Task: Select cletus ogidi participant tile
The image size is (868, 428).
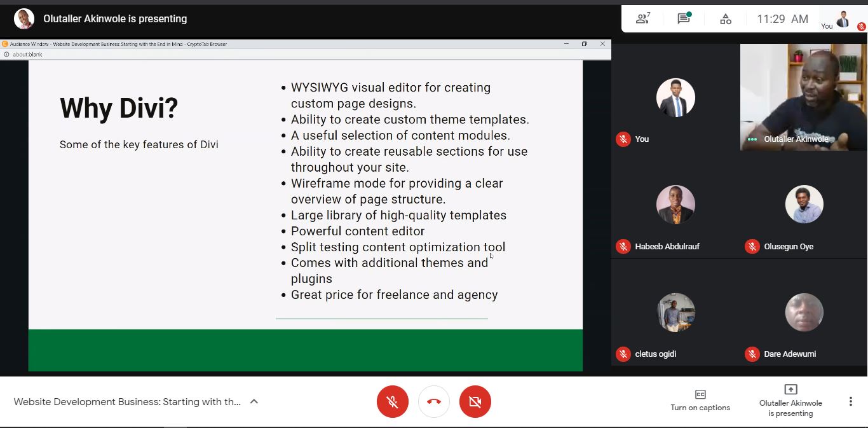Action: pyautogui.click(x=675, y=312)
